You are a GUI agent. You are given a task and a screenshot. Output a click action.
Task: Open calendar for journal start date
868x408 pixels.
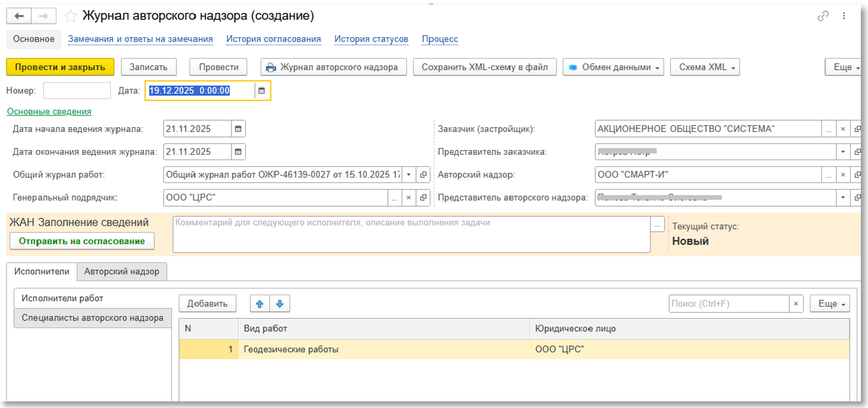tap(238, 128)
